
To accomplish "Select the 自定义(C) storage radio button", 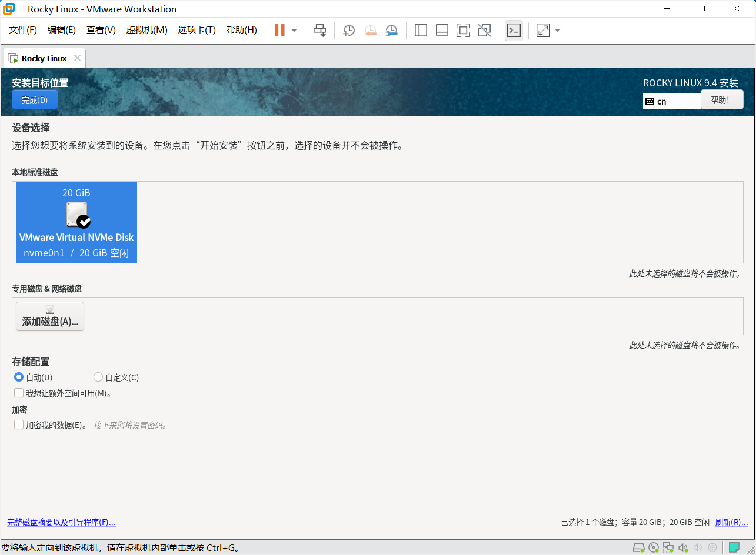I will [98, 377].
